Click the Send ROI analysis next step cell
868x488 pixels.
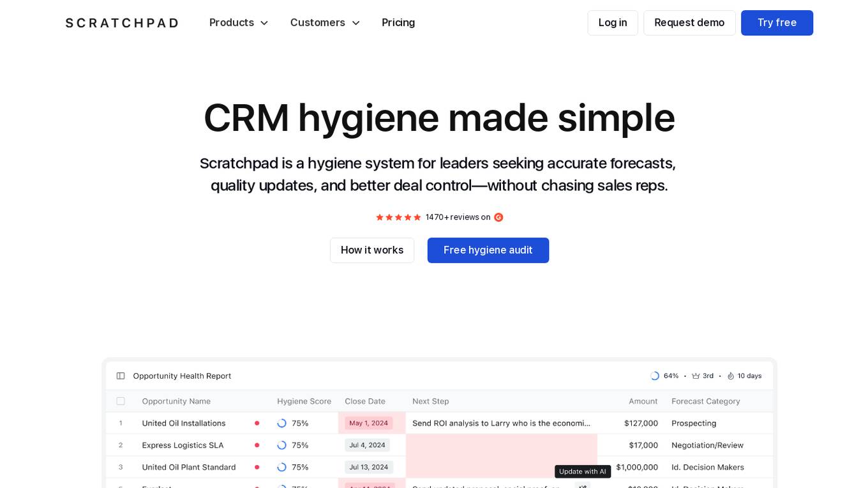(501, 423)
